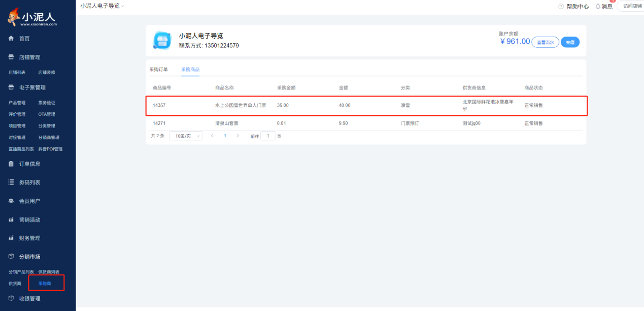Click the 营销活动 chart icon
The image size is (644, 311).
pos(11,220)
